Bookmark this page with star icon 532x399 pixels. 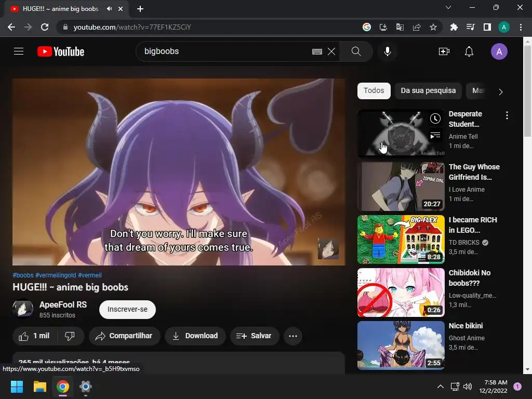coord(433,27)
